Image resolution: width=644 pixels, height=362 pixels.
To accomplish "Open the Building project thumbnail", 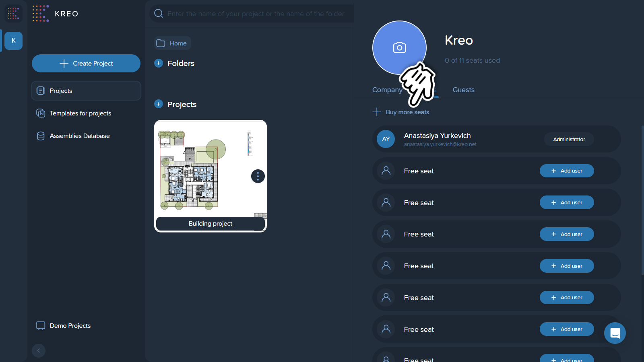I will (x=211, y=169).
